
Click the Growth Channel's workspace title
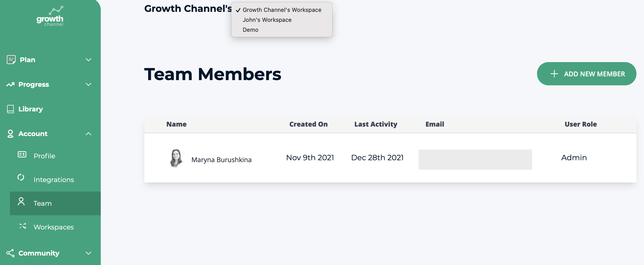coord(188,9)
